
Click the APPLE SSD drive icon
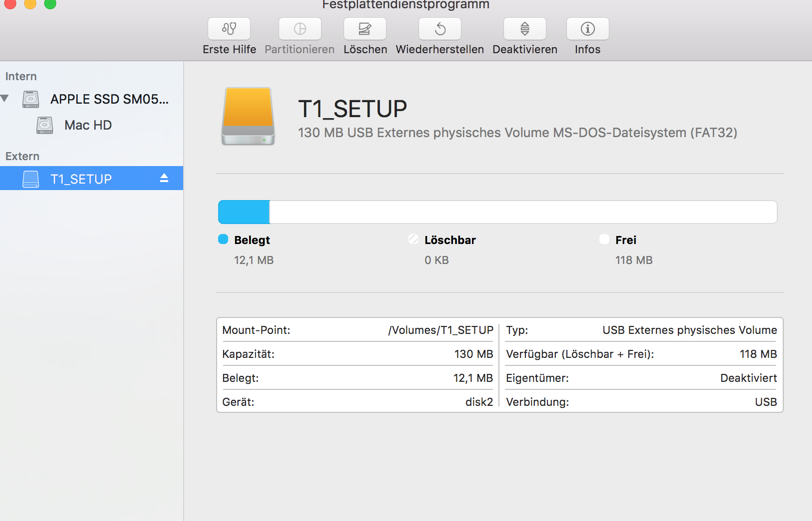31,99
